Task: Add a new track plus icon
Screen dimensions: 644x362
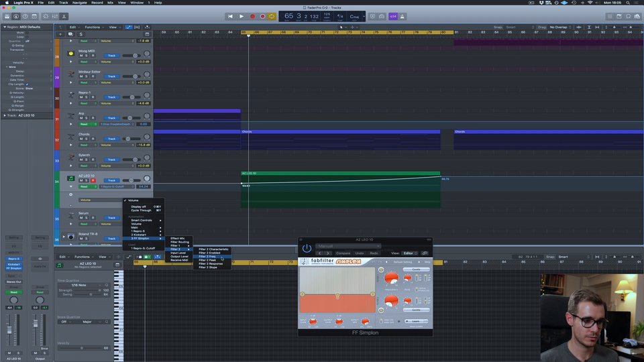Action: point(60,34)
